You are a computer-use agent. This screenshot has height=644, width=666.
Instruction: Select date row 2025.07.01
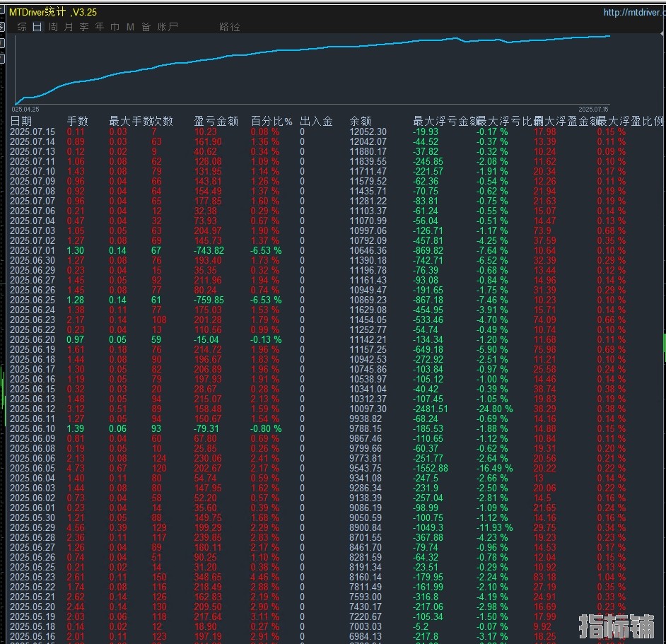coord(33,251)
